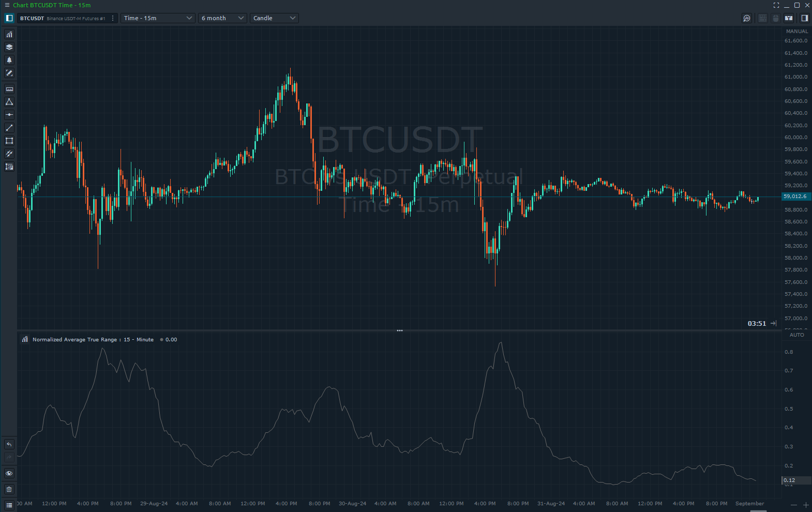Image resolution: width=812 pixels, height=512 pixels.
Task: Click the 29-Aug-24 date label on time axis
Action: pos(154,504)
